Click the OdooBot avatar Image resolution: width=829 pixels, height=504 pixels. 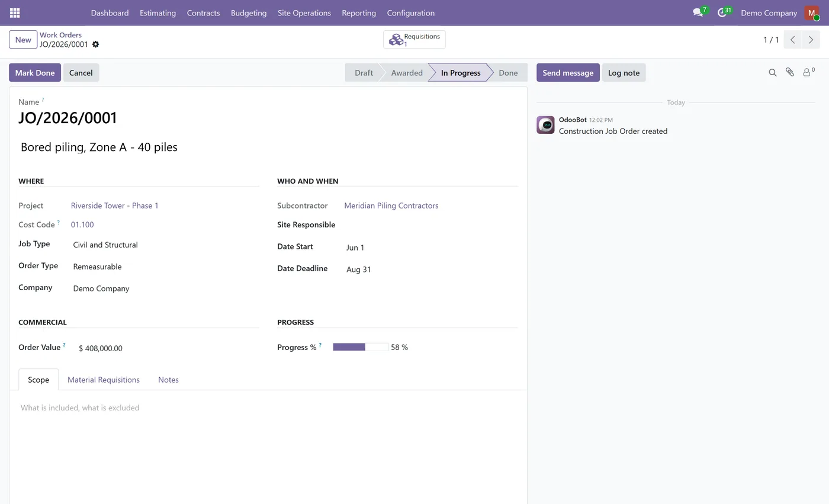pos(545,125)
